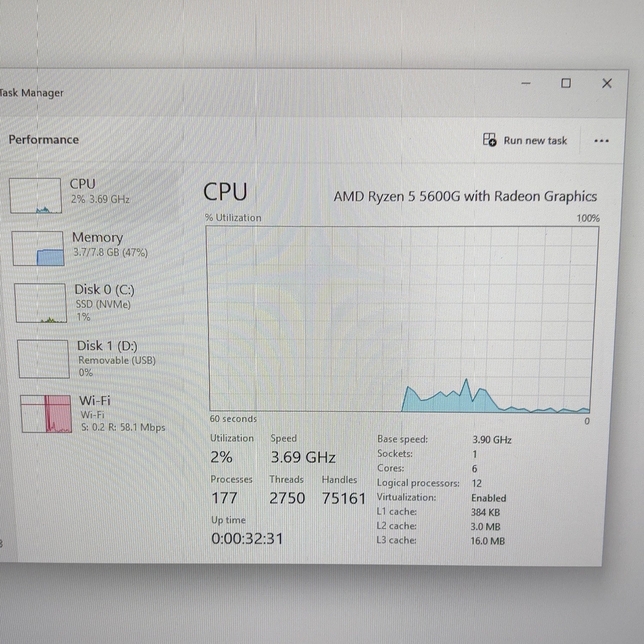Viewport: 644px width, 644px height.
Task: Click the Logical processors value 12
Action: tap(477, 483)
